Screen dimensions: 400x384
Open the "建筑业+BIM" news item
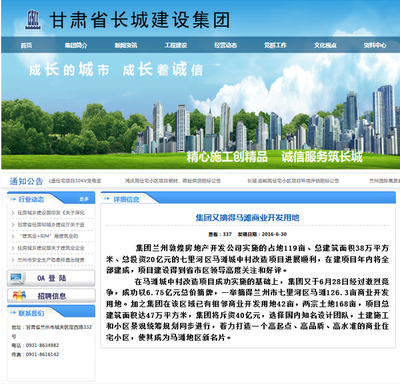(49, 236)
